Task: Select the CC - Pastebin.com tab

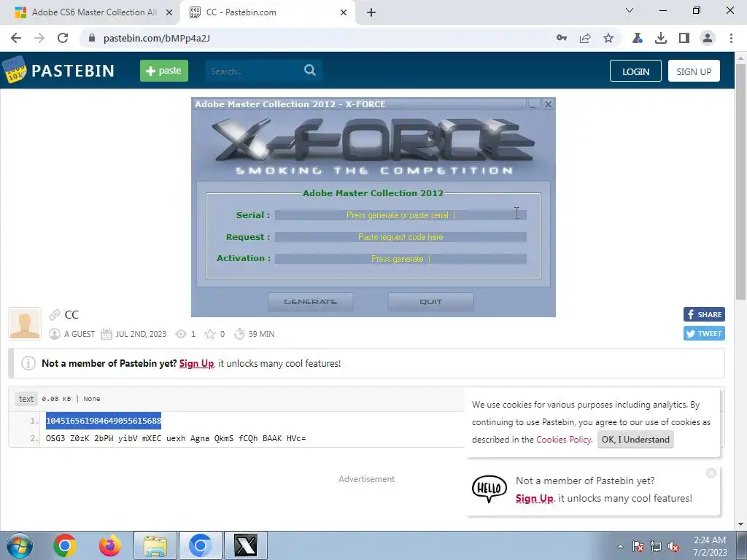Action: click(x=267, y=12)
